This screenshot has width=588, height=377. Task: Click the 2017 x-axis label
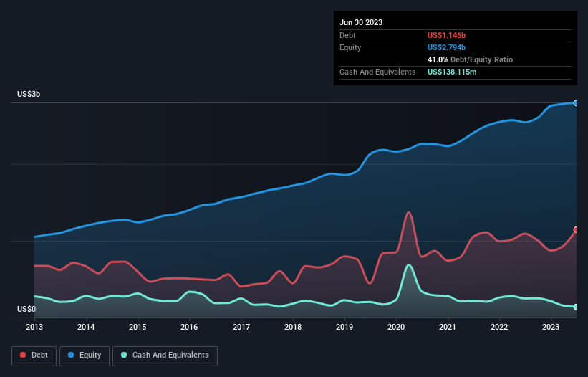pos(241,327)
